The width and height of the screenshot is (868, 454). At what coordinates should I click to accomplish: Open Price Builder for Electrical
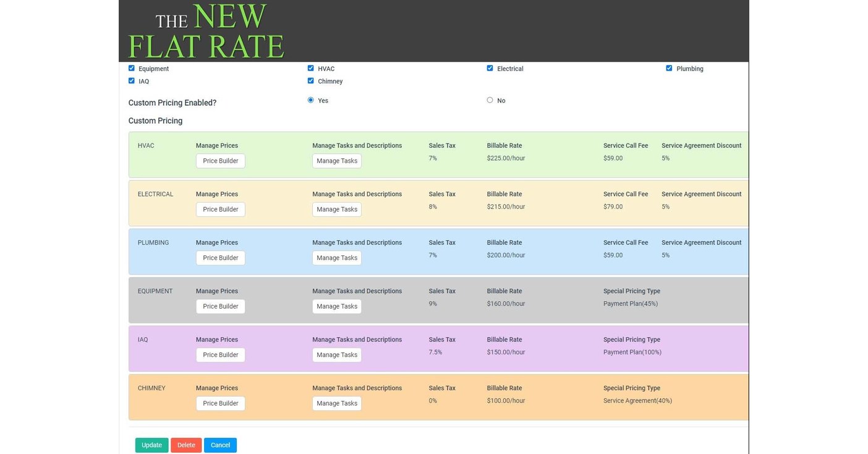(220, 209)
